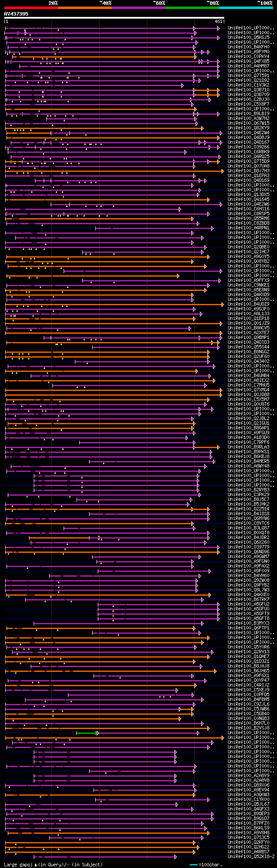Select hit label UniRef100_B8J7H3

249,171
